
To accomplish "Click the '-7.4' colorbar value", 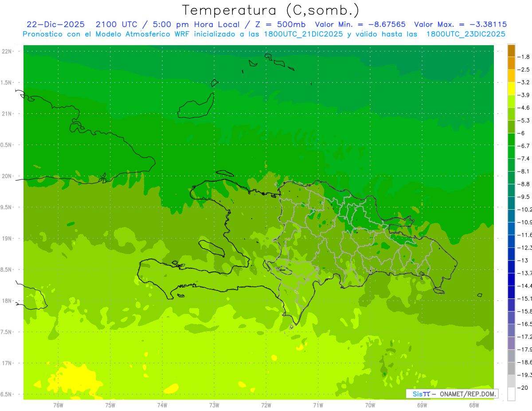I will tap(523, 159).
